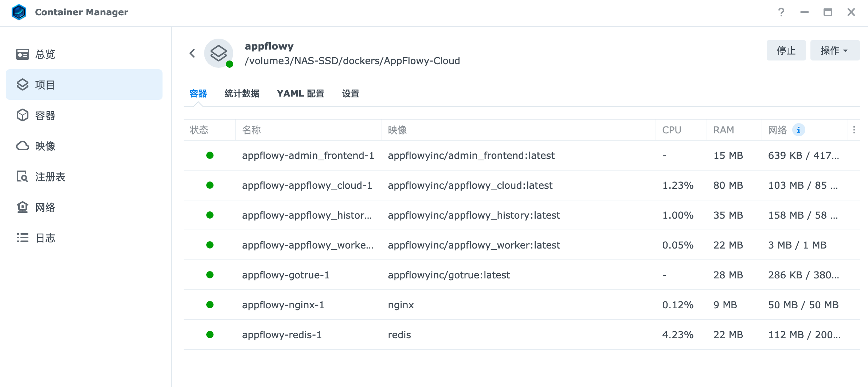This screenshot has width=868, height=387.
Task: Click the appflowyinc/appflowy_cloud:latest image cell
Action: click(470, 185)
